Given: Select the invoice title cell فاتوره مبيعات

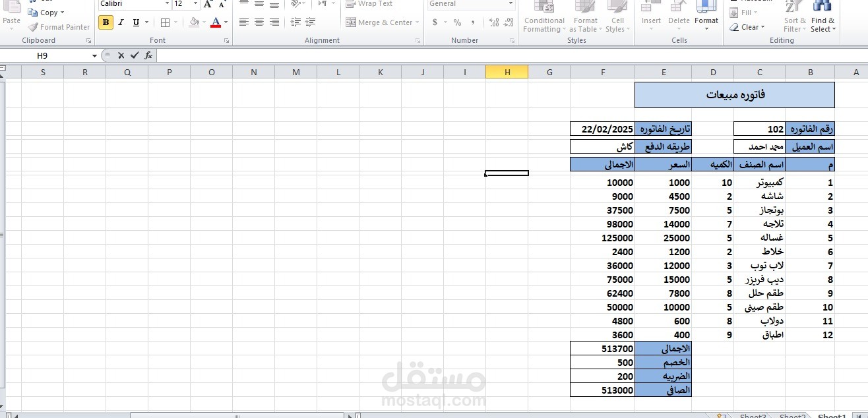Looking at the screenshot, I should (735, 95).
